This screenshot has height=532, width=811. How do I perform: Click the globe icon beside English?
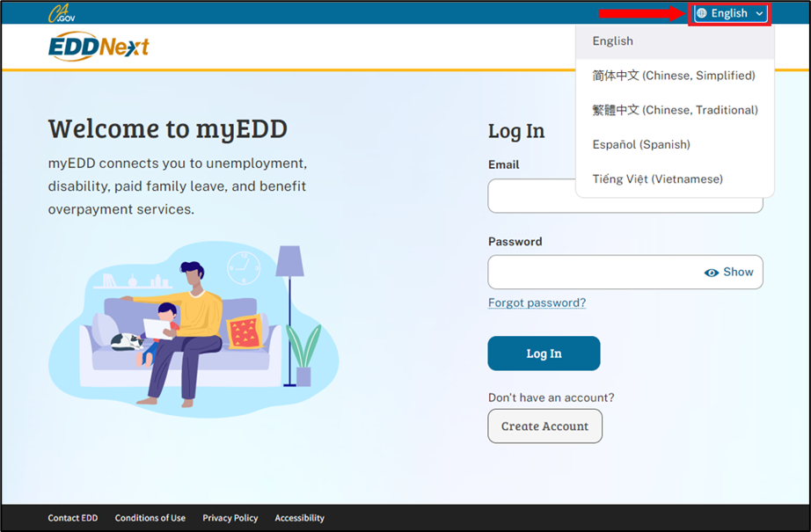[701, 14]
